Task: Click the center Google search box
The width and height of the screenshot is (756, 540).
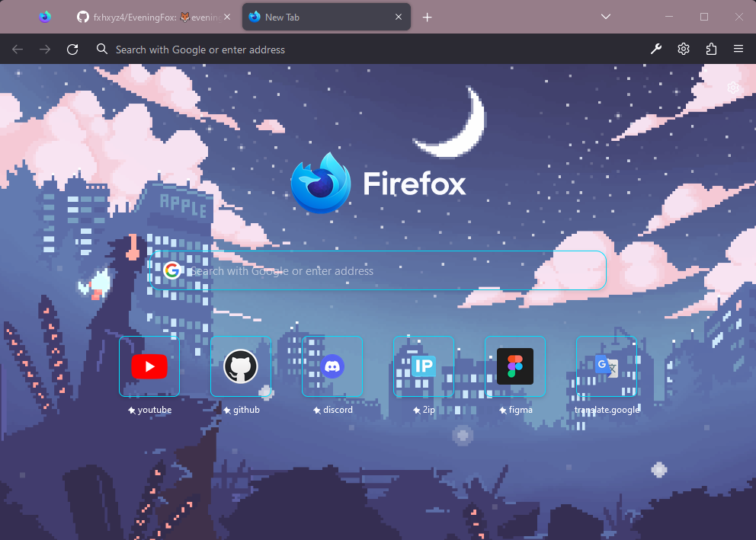Action: [x=381, y=271]
